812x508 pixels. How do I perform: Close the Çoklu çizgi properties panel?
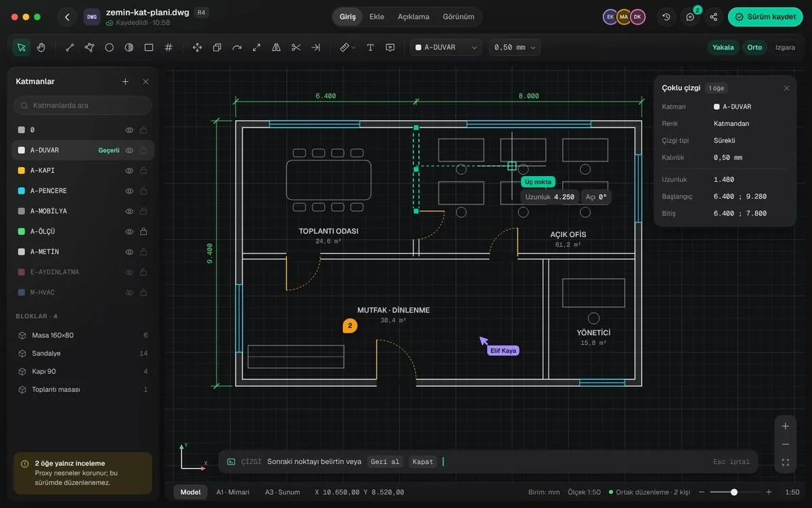(786, 88)
